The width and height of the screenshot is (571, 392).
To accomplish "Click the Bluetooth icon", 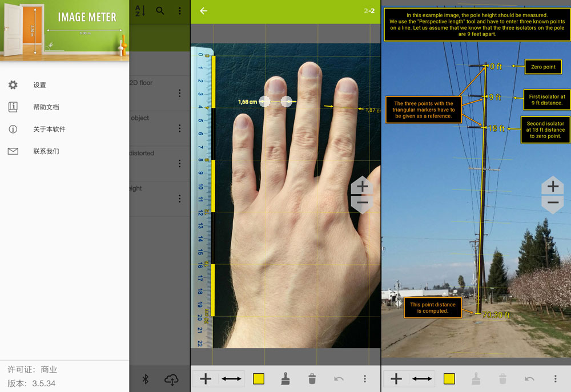I will (145, 379).
